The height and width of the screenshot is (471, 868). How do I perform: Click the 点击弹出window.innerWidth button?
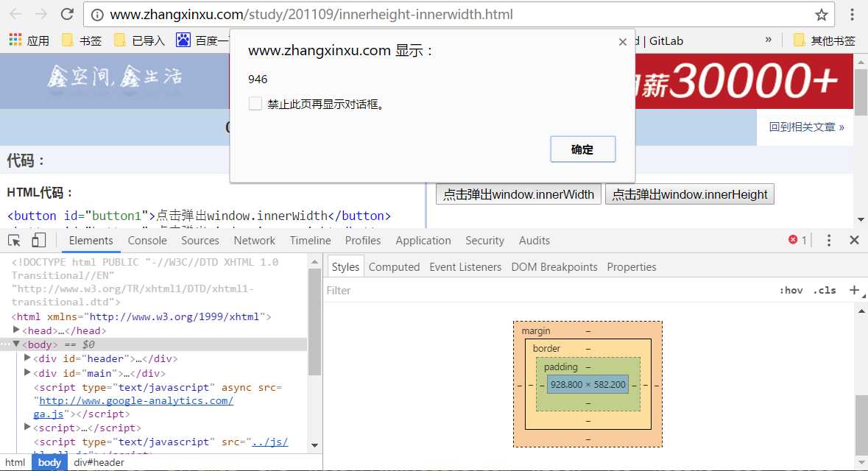click(x=518, y=194)
